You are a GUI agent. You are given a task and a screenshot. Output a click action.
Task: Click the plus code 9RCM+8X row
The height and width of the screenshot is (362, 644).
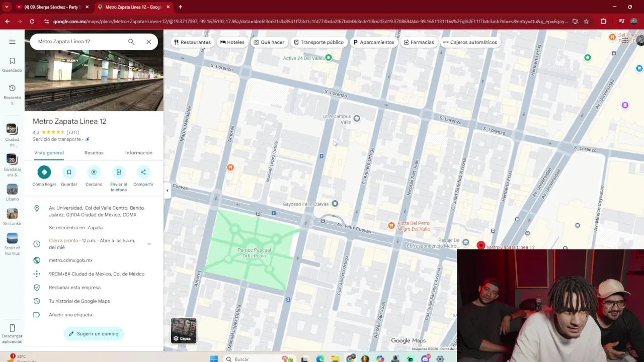tap(94, 274)
